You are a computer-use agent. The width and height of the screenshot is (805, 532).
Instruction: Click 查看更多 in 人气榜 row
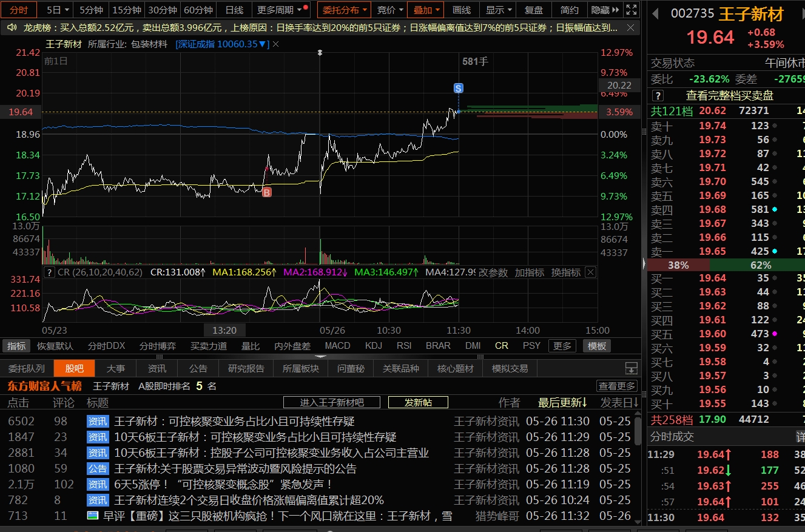point(617,386)
